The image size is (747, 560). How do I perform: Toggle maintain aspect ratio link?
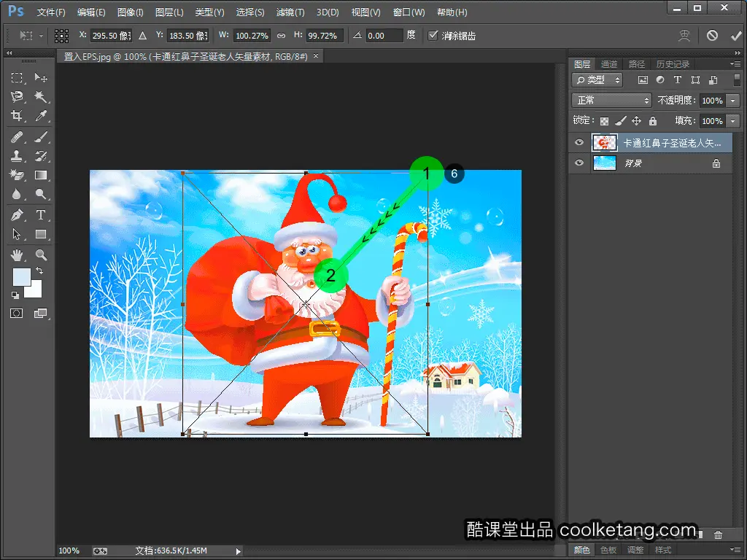[281, 36]
